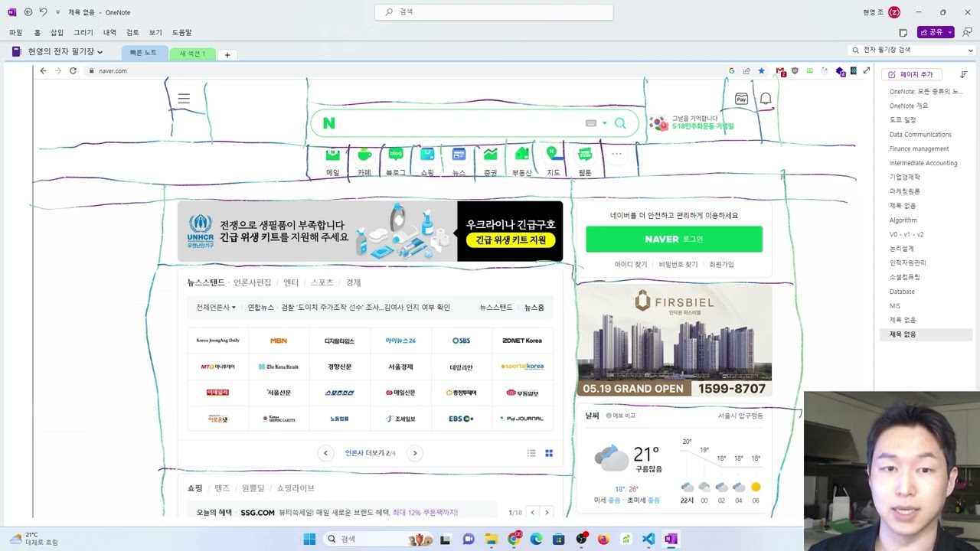Open Visual Studio Code from the taskbar
The width and height of the screenshot is (980, 551).
click(648, 539)
